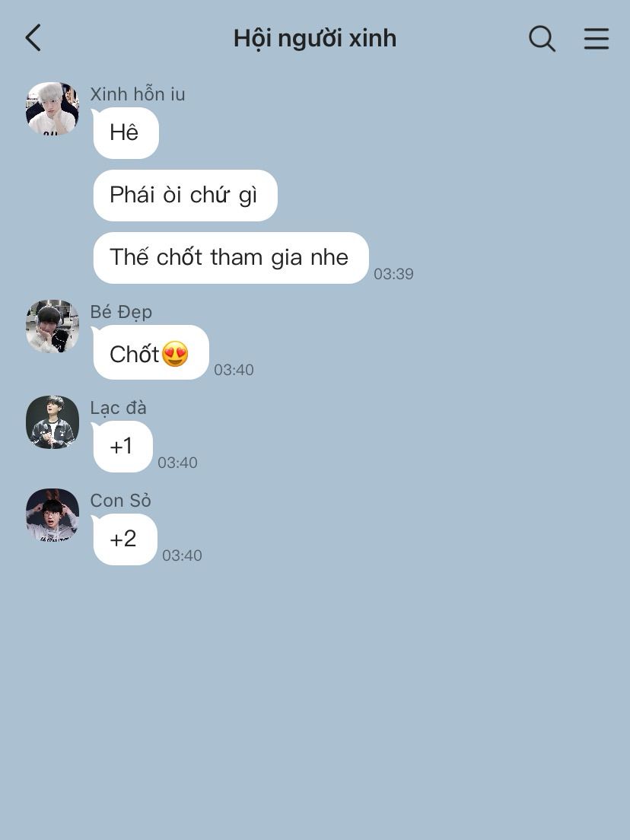Click sender name Bé Đẹp
The image size is (630, 840).
(121, 312)
